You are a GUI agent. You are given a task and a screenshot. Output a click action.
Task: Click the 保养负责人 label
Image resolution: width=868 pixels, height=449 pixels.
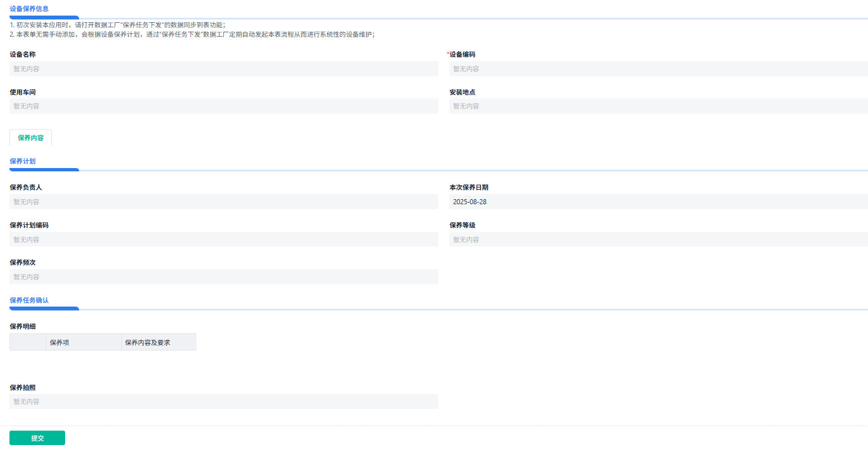(26, 188)
